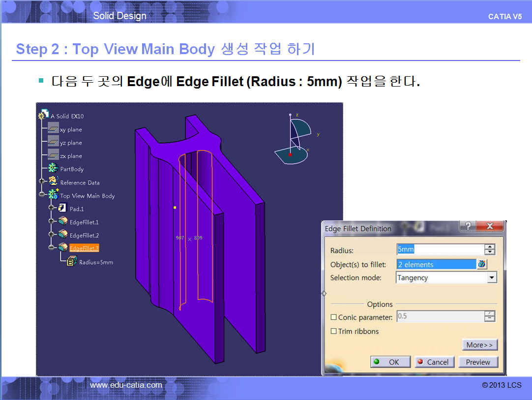Click the More>> button
The image size is (532, 400).
click(x=479, y=345)
